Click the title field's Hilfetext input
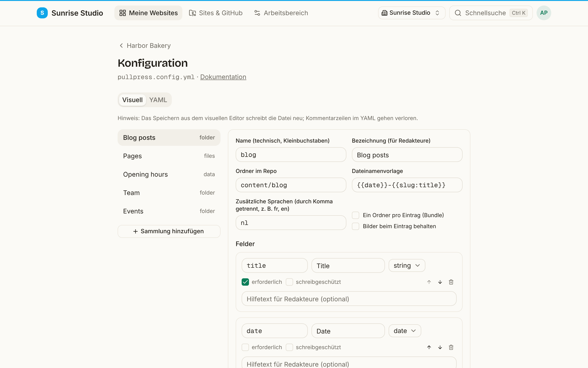The height and width of the screenshot is (368, 588). coord(349,299)
